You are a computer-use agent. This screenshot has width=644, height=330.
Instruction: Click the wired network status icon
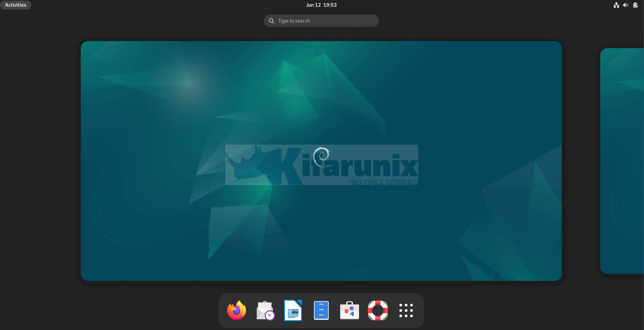(x=616, y=5)
